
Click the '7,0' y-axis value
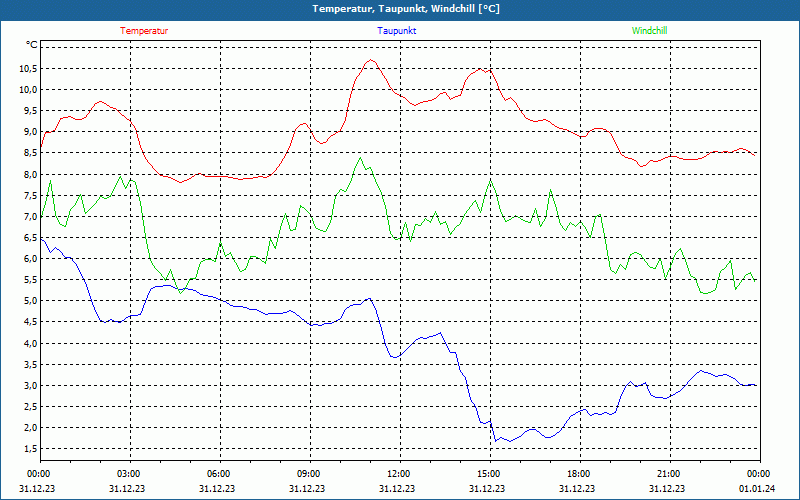tap(31, 217)
